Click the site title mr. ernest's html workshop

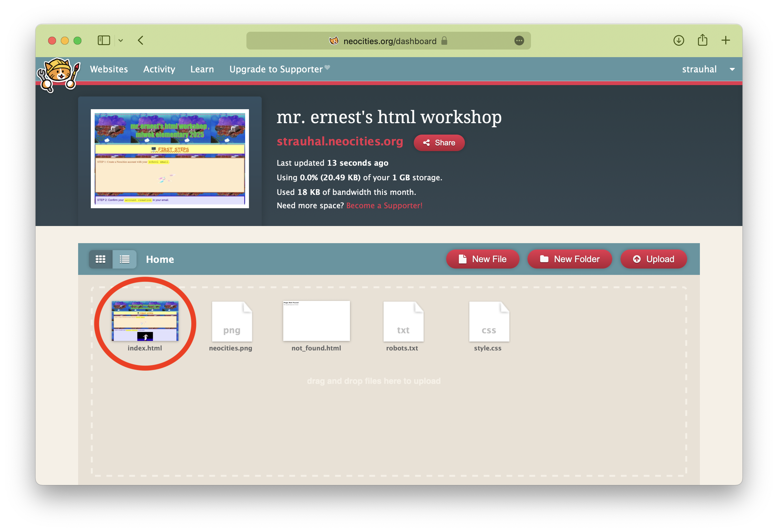pos(389,117)
